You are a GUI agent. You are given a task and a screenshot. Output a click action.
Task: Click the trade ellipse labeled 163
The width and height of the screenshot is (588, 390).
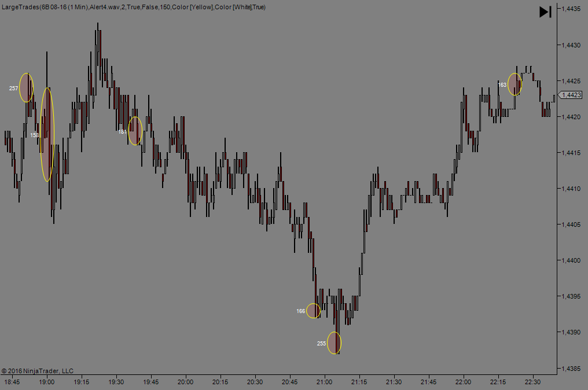pos(514,84)
